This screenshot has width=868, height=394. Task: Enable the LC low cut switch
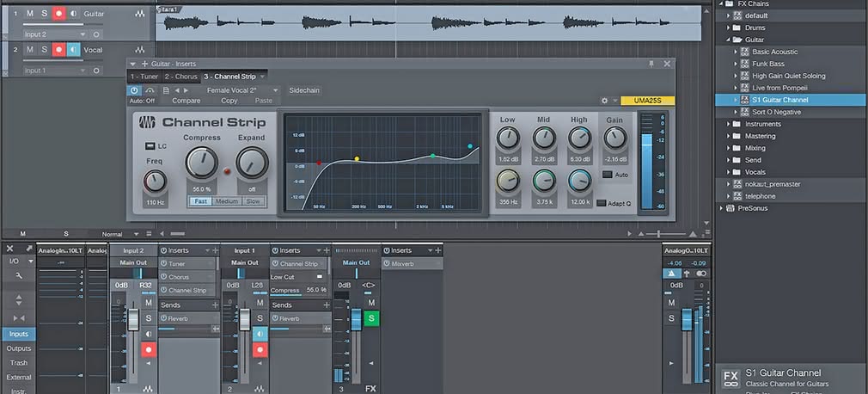click(x=150, y=146)
